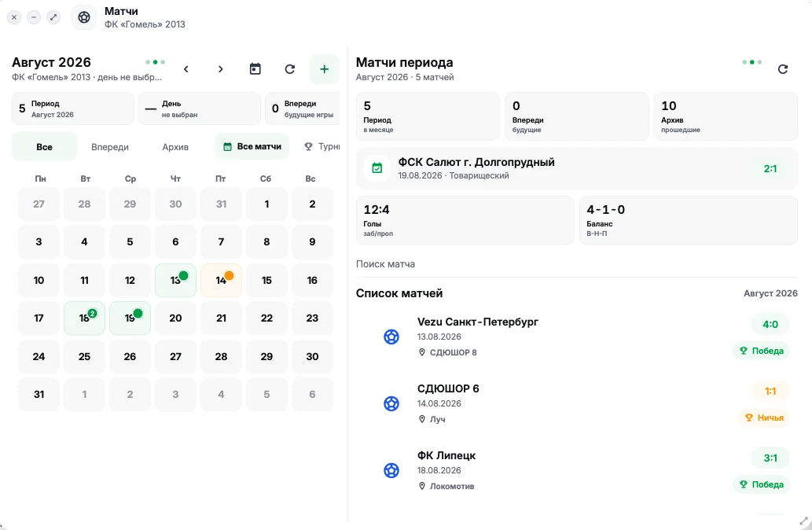
Task: Select the Впереди filter chip
Action: pos(110,146)
